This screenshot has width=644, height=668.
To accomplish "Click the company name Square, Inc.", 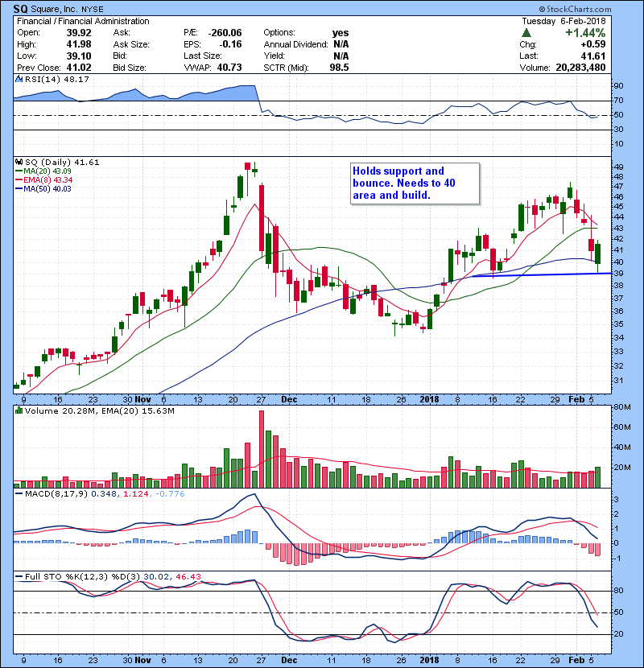I will click(53, 10).
